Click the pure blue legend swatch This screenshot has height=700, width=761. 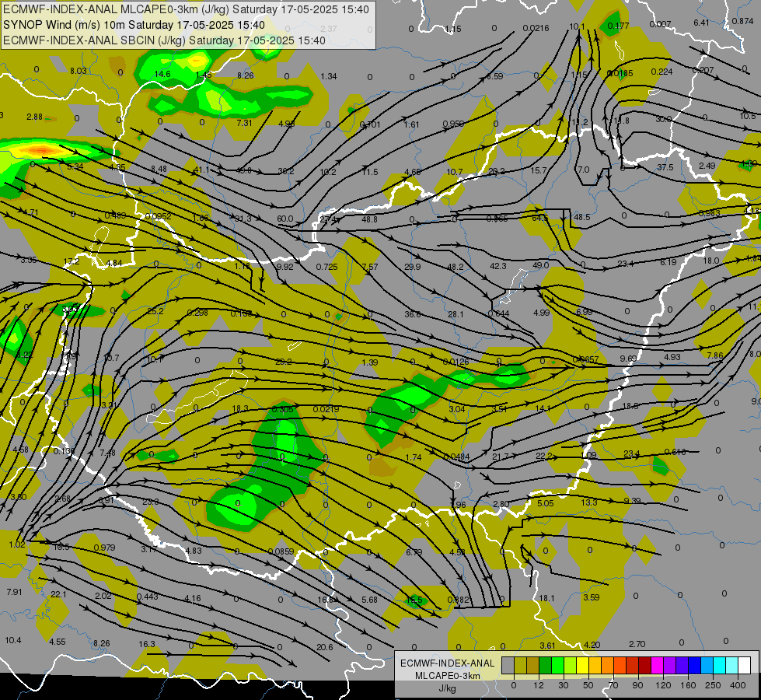[x=695, y=665]
